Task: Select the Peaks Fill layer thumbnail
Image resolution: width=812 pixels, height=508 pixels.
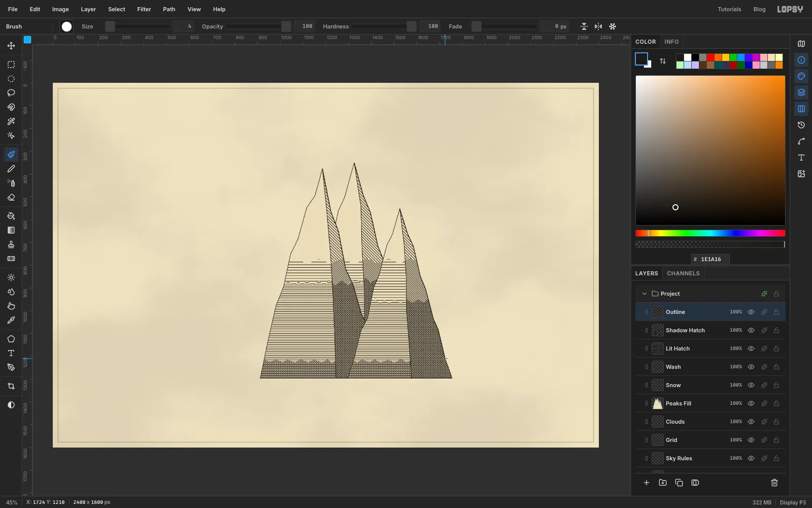Action: pos(658,403)
